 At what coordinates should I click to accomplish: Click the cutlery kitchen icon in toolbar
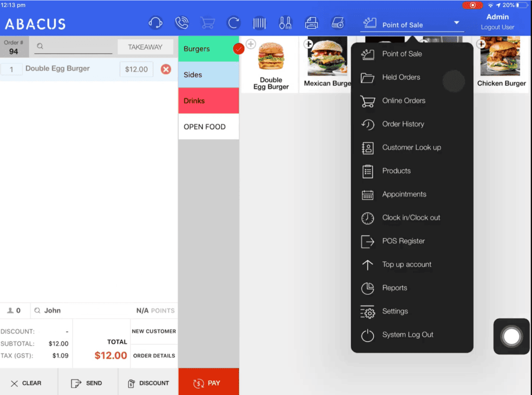point(286,22)
